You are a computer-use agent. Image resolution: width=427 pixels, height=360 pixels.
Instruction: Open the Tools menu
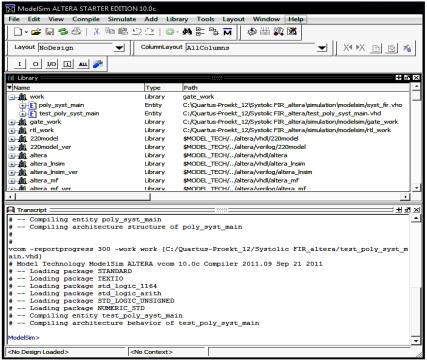[205, 19]
